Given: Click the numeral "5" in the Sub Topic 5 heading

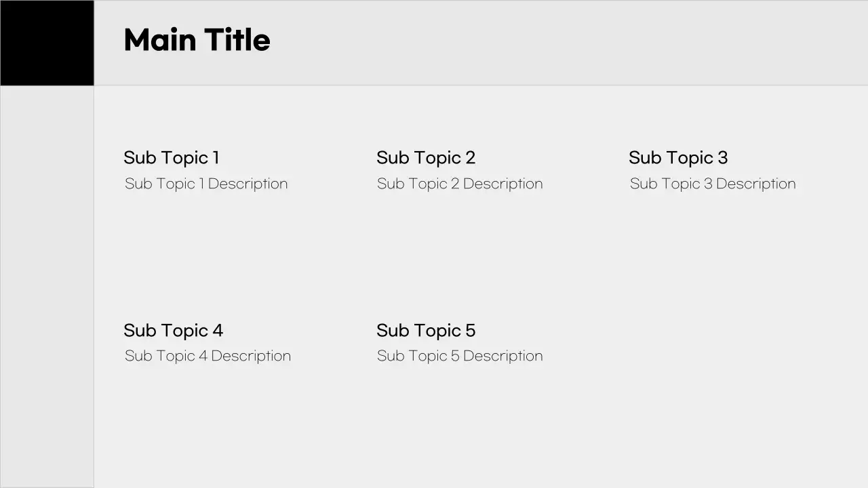Looking at the screenshot, I should [x=470, y=331].
